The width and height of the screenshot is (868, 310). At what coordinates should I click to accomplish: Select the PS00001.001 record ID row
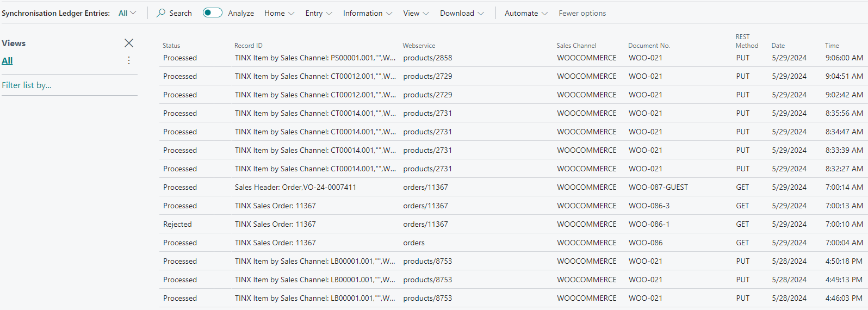[x=315, y=58]
